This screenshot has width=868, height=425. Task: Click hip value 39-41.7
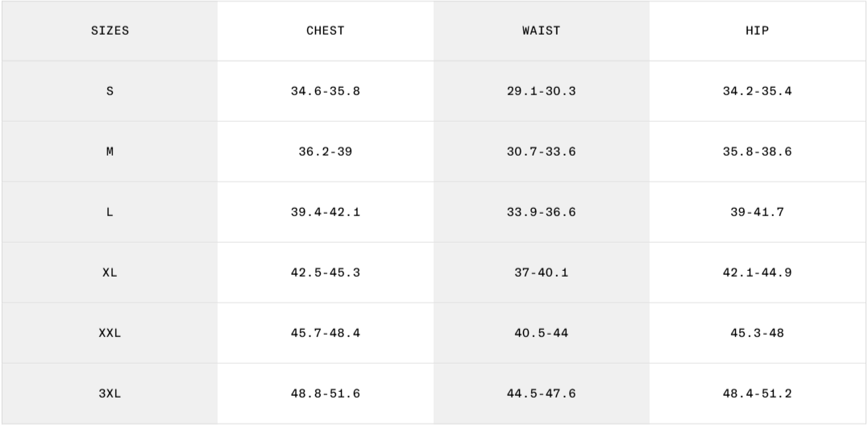[757, 212]
